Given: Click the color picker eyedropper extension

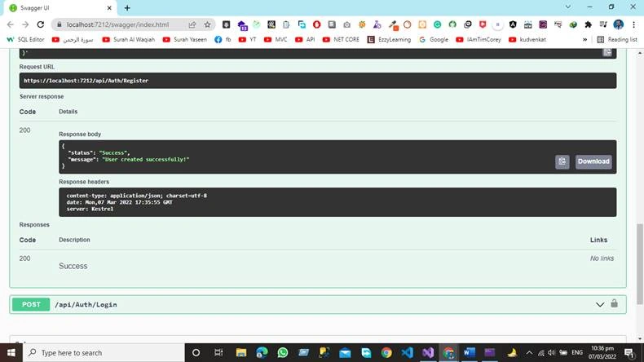Looking at the screenshot, I should point(393,24).
